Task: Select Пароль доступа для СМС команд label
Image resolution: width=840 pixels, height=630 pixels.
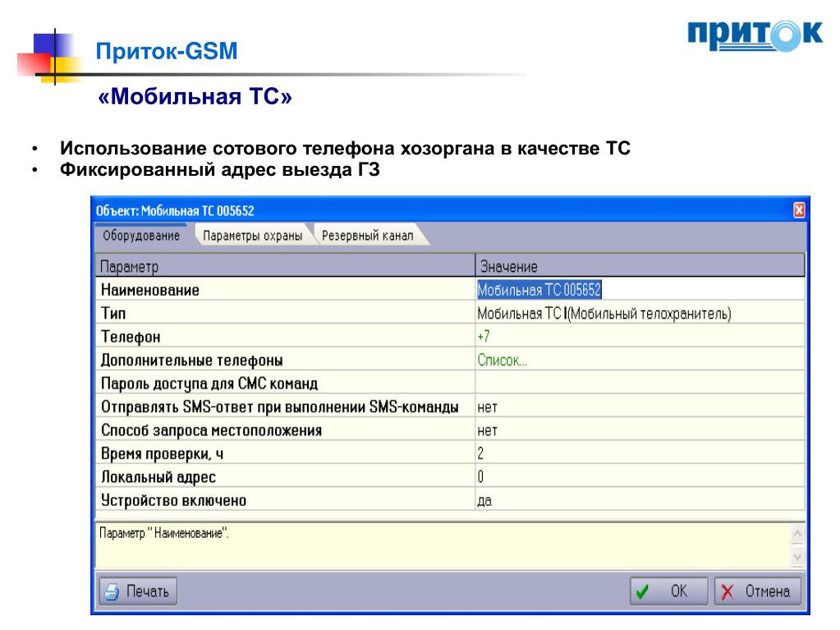Action: (209, 384)
